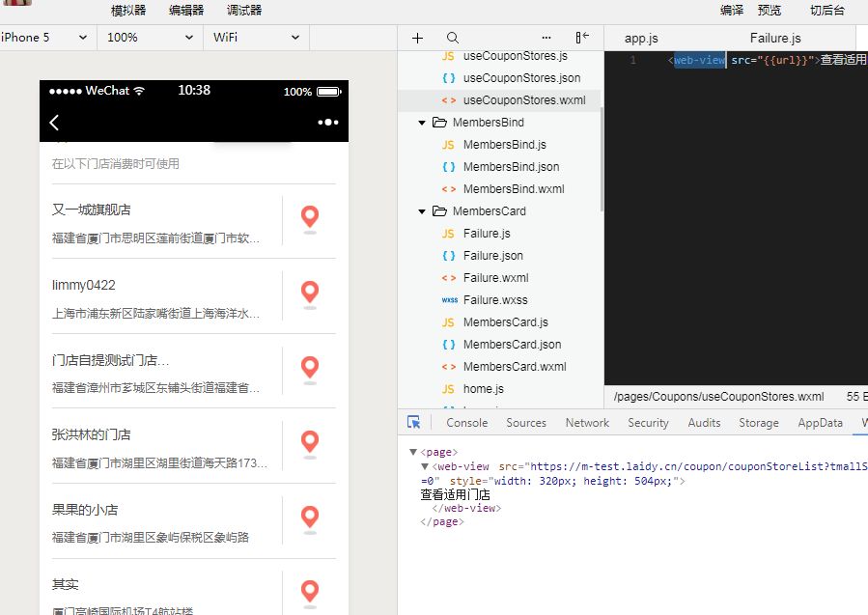Open the app.js editor tab
The height and width of the screenshot is (615, 868).
pos(641,38)
